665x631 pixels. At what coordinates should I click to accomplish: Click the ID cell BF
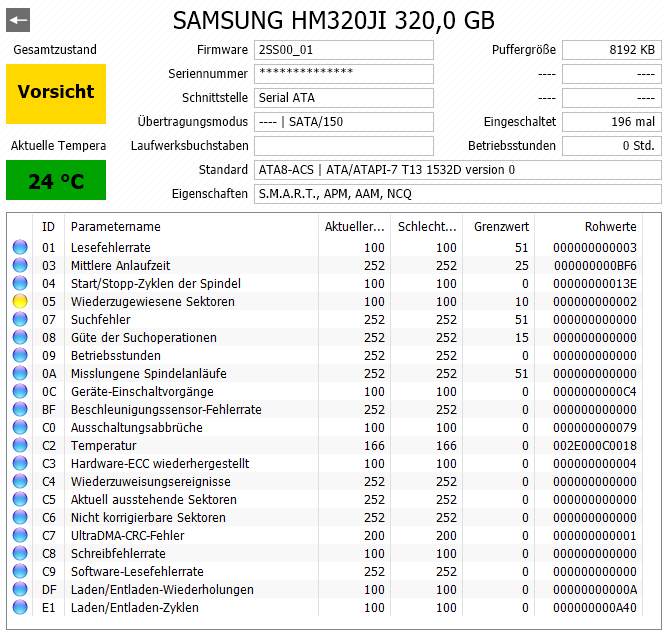coord(48,410)
